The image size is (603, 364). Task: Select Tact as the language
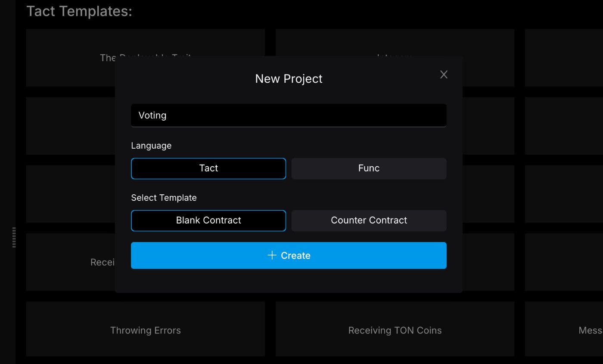pos(208,168)
